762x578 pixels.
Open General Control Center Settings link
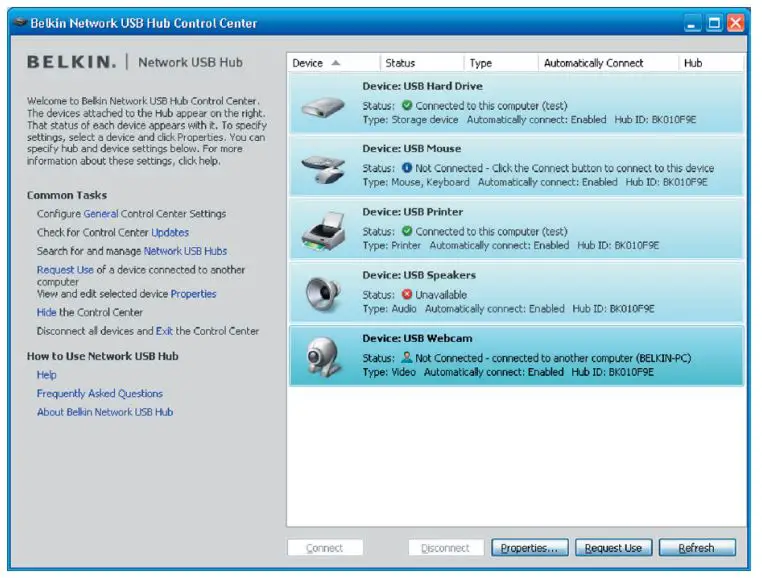[101, 213]
